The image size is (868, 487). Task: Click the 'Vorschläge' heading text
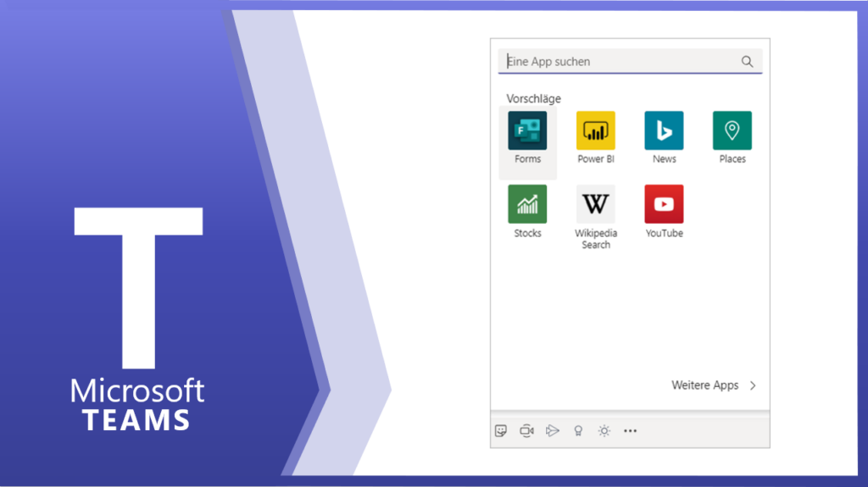click(x=533, y=98)
